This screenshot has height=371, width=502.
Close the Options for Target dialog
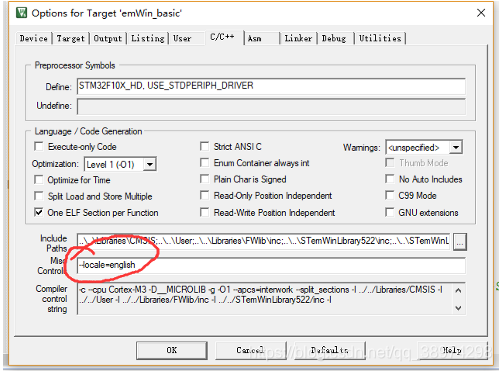(481, 13)
